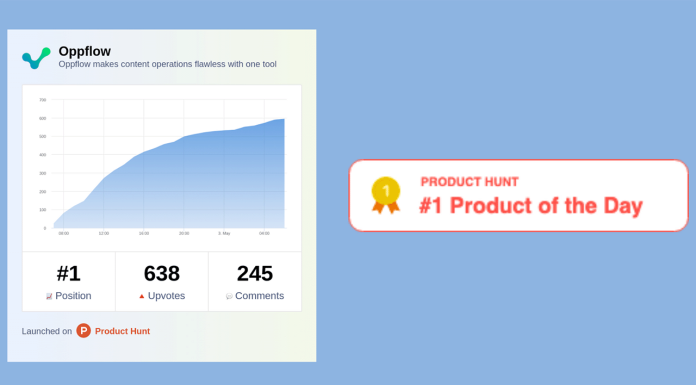Click the small Position chart icon
This screenshot has width=696, height=385.
[49, 296]
